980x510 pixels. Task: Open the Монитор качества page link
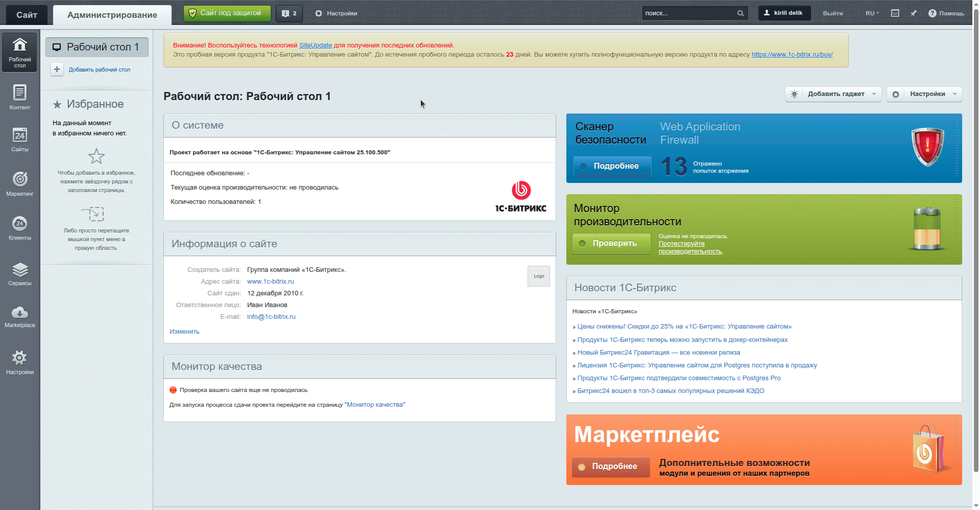point(375,405)
